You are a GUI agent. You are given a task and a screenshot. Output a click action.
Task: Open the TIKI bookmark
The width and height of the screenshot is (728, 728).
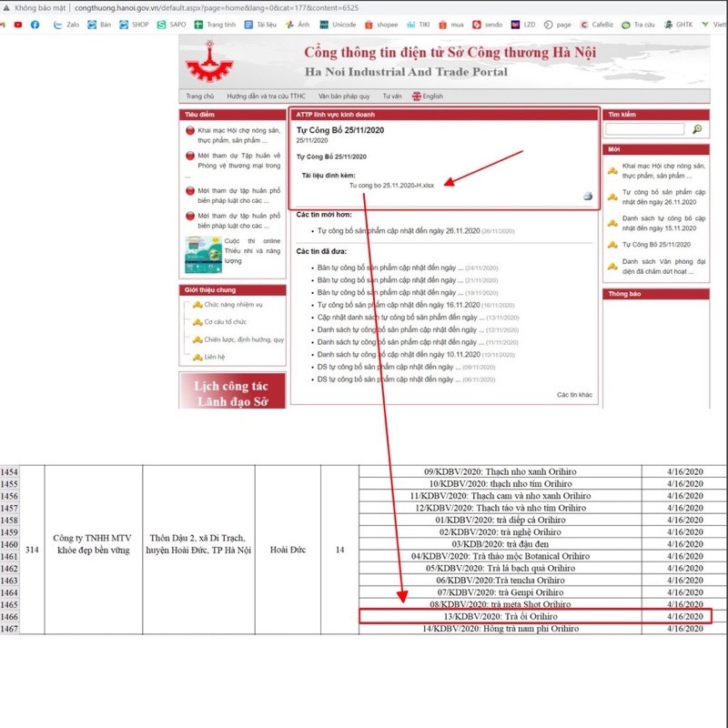(423, 25)
